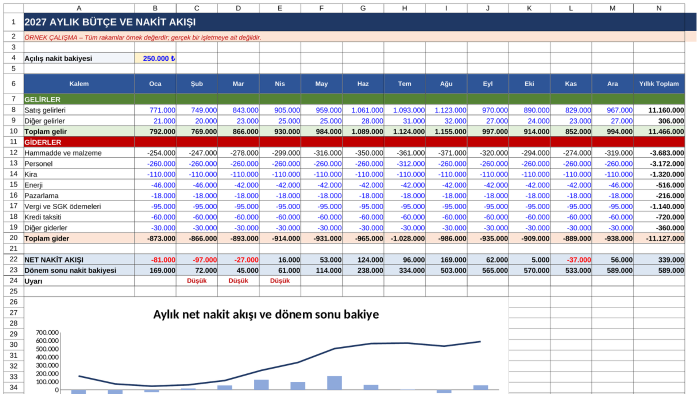The height and width of the screenshot is (394, 700).
Task: Select 'Vergi ve SGK ödemeleri' row label
Action: [79, 206]
